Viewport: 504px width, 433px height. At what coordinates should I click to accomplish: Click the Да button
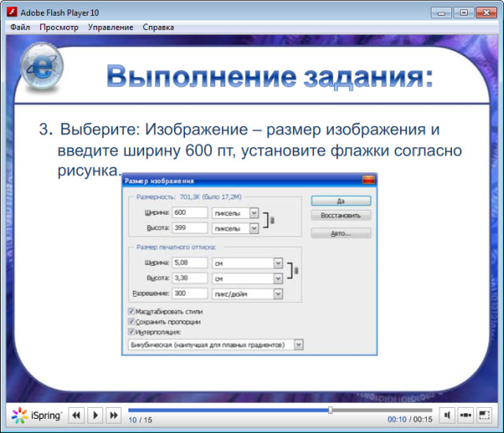tap(341, 201)
